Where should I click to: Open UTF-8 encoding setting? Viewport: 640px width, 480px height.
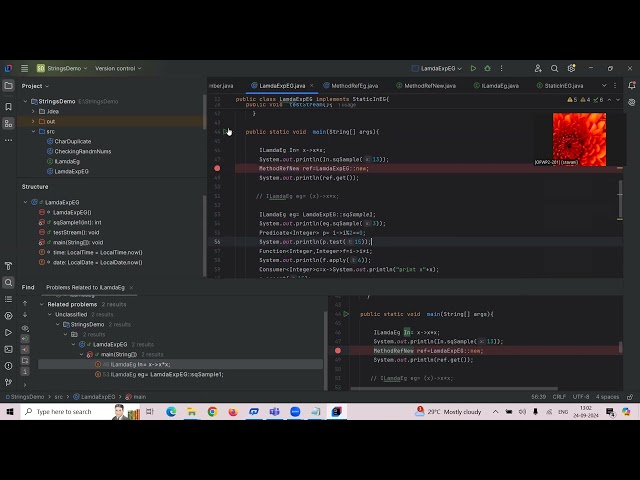click(x=580, y=397)
